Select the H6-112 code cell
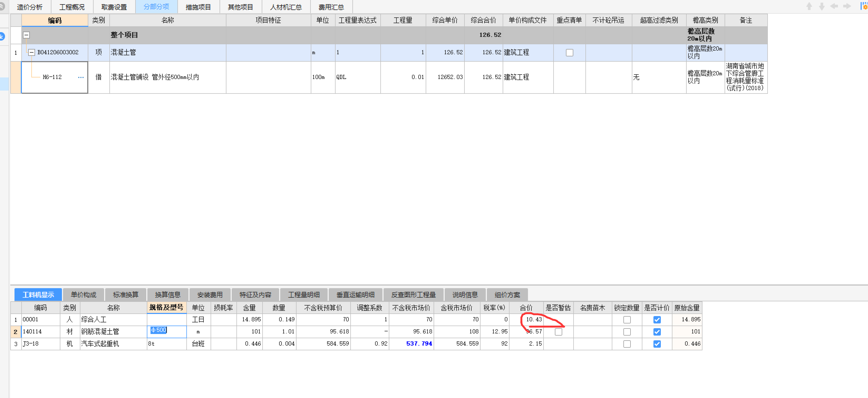Screen dimensions: 868x398 55,77
